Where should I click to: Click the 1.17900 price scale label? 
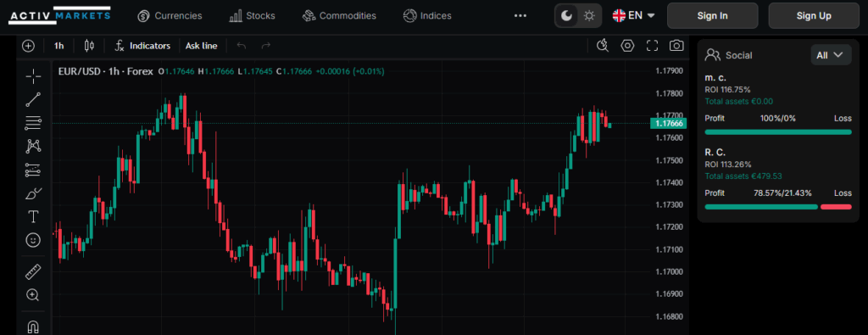pos(669,71)
